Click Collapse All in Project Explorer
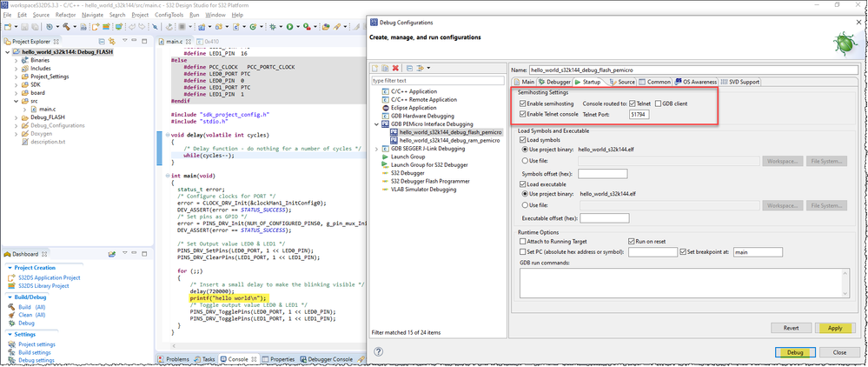Viewport: 868px width, 367px height. point(102,41)
